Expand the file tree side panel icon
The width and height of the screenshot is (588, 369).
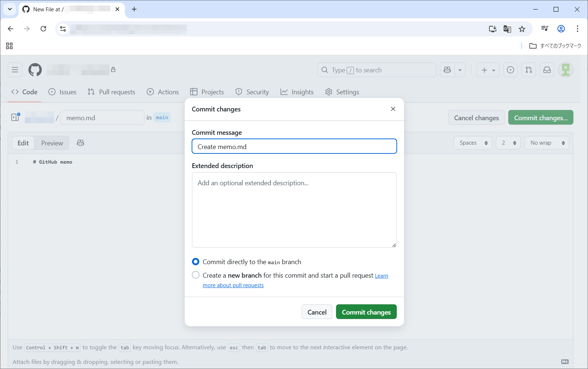tap(15, 117)
